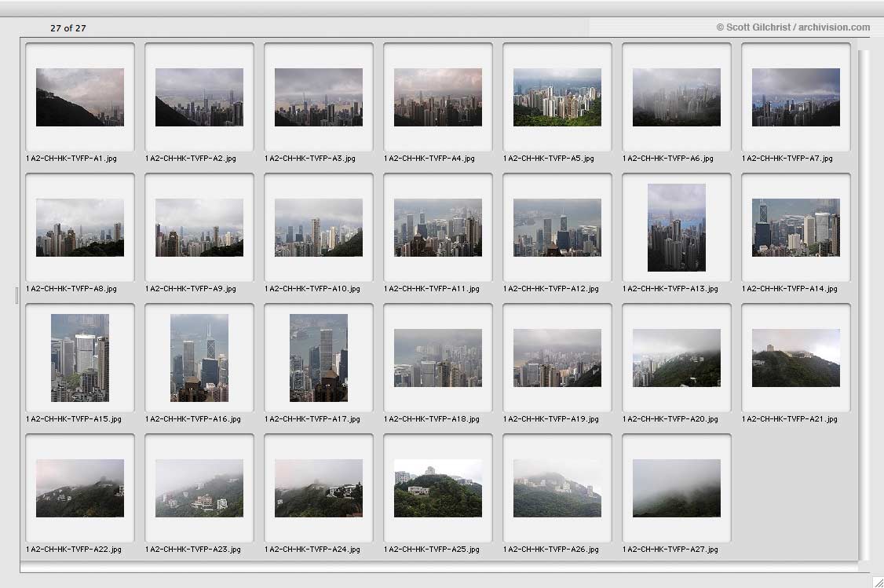Image resolution: width=884 pixels, height=588 pixels.
Task: Click the window resize grip corner
Action: 878,582
